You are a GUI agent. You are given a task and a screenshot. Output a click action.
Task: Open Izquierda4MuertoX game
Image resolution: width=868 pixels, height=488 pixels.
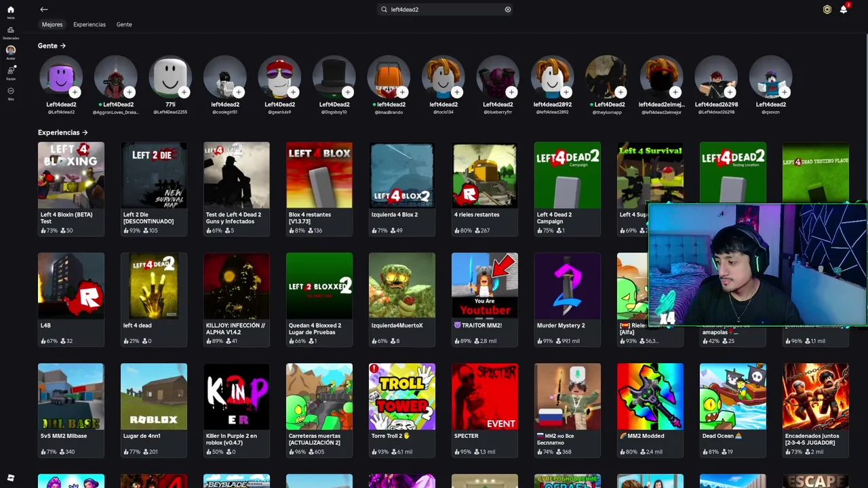tap(402, 299)
